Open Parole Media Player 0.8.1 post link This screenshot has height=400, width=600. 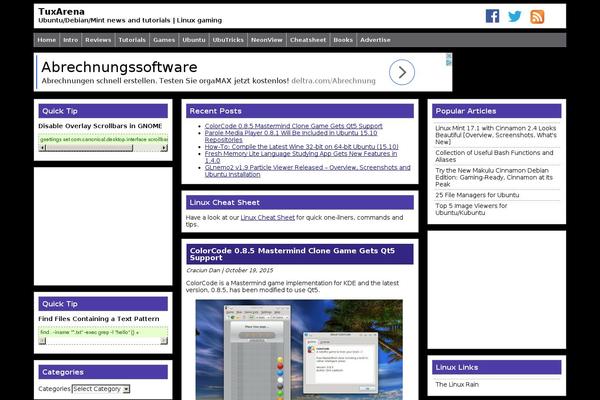(x=291, y=136)
